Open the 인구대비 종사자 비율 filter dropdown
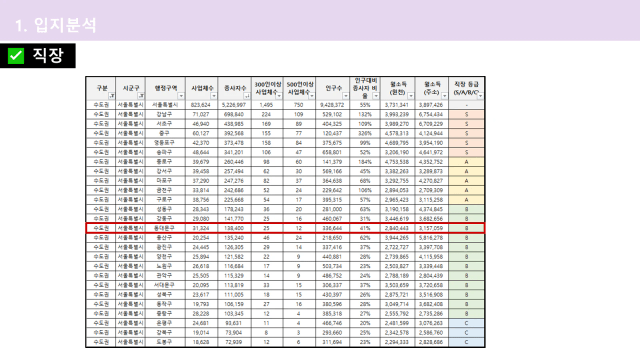Screen dimensions: 640x360 pos(376,96)
